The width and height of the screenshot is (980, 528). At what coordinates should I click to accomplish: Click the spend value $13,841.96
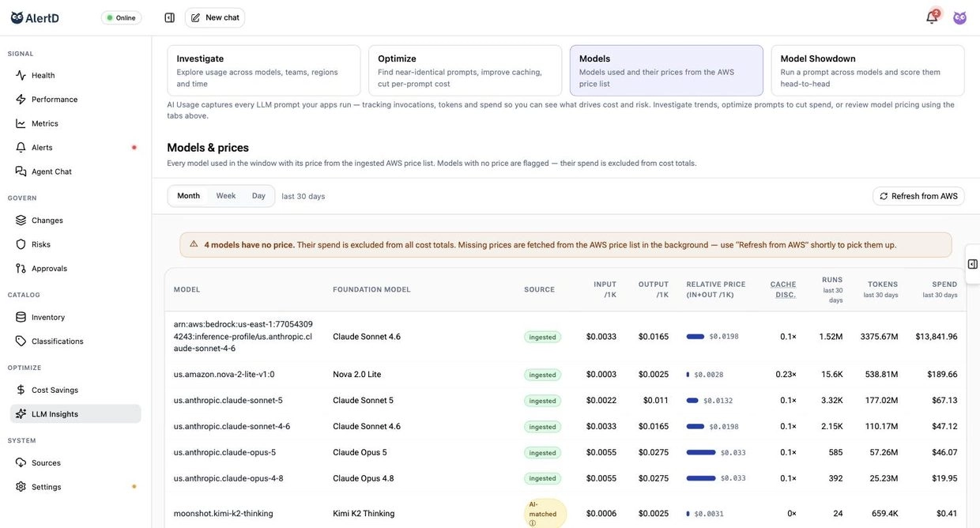[x=937, y=337]
